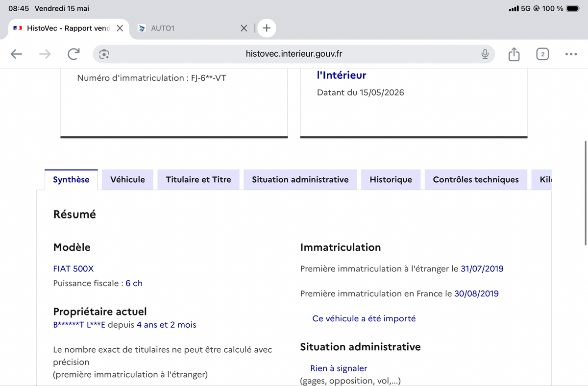
Task: Click the 4 ans et 2 mois value
Action: point(166,325)
